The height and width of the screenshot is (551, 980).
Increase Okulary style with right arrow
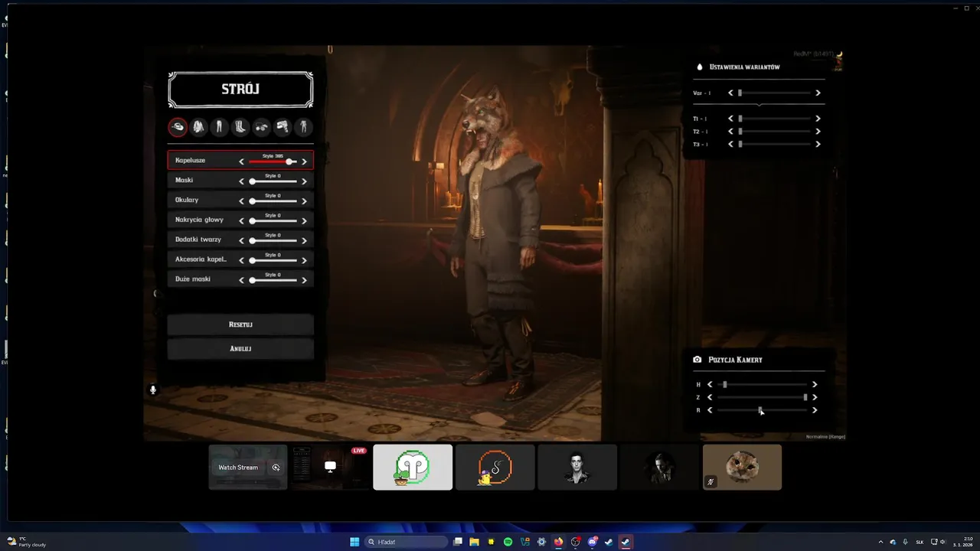pyautogui.click(x=304, y=201)
